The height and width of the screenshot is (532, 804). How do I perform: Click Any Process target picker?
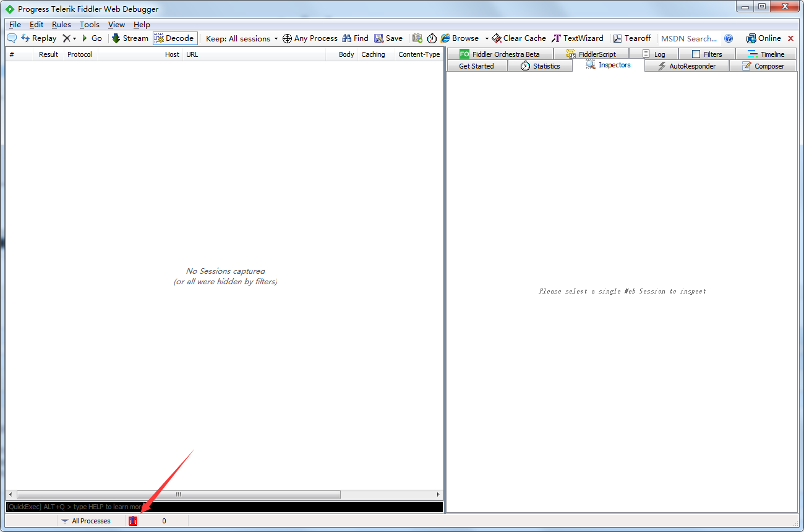coord(310,38)
